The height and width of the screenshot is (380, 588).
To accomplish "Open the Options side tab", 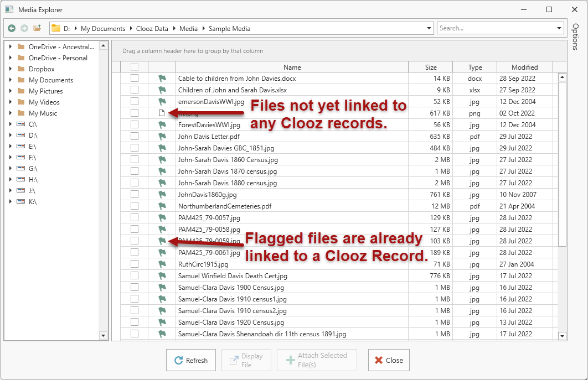I will click(x=575, y=37).
